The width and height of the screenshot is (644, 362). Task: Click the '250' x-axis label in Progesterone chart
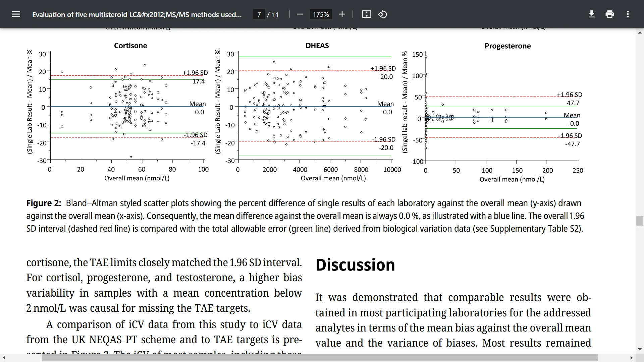pyautogui.click(x=578, y=171)
